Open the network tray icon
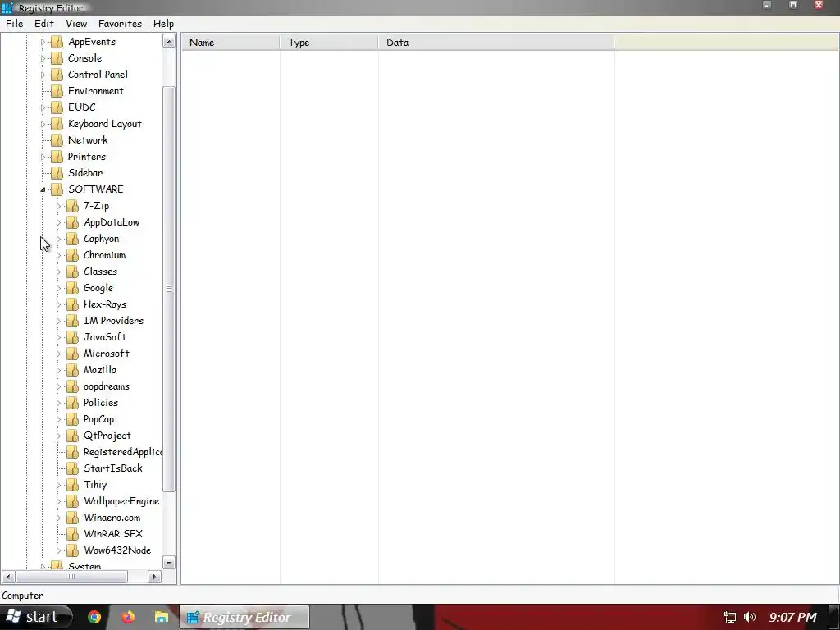This screenshot has height=630, width=840. pos(729,617)
